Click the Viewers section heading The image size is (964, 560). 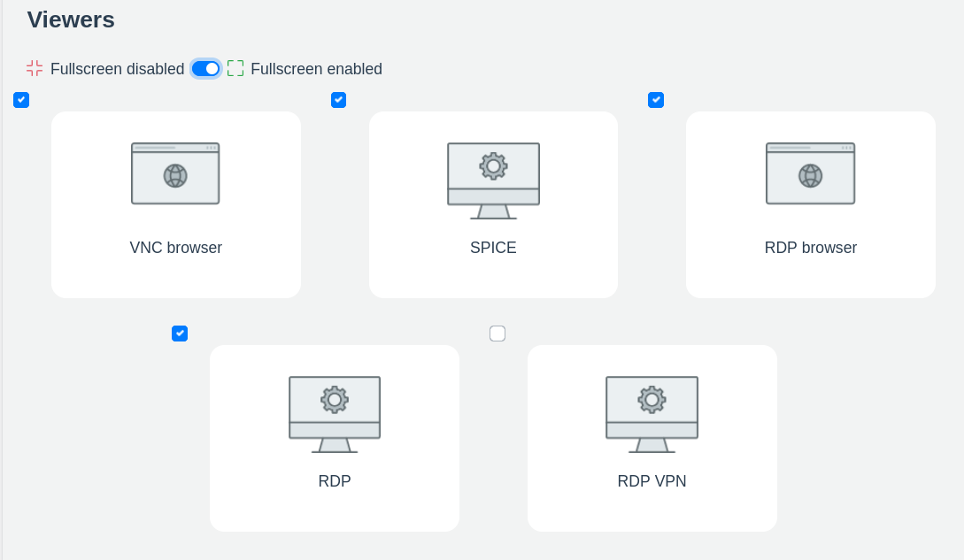pos(71,19)
